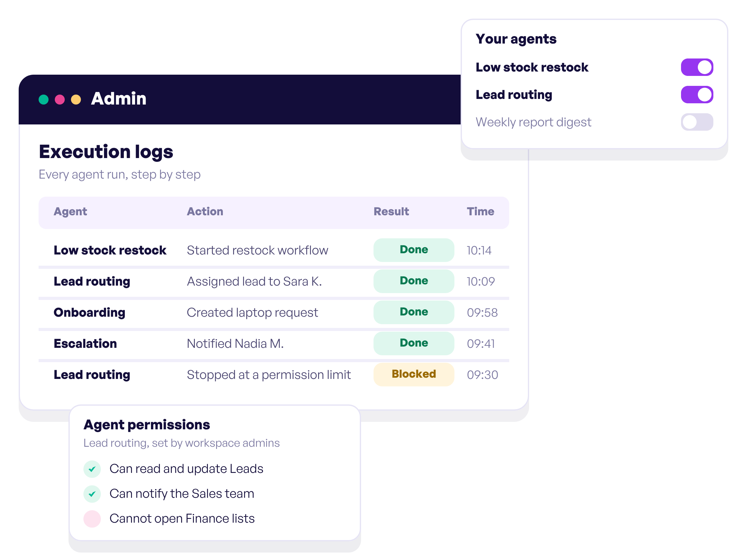Disable the Lead routing agent toggle

tap(697, 95)
